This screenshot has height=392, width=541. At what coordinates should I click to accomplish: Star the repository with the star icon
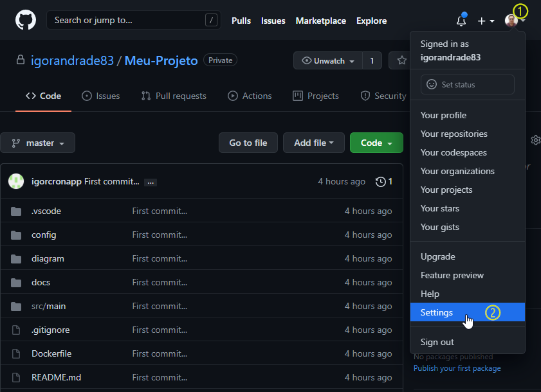(401, 60)
